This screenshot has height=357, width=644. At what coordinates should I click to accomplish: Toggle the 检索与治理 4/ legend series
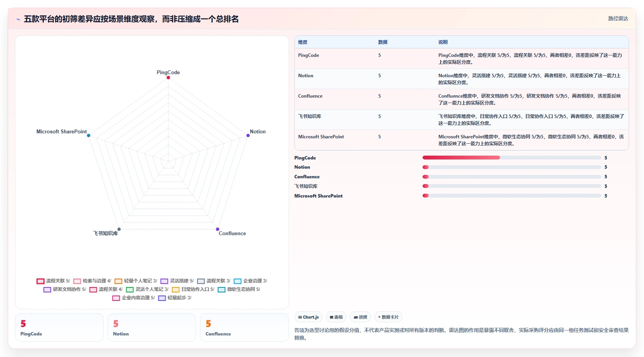(x=92, y=281)
